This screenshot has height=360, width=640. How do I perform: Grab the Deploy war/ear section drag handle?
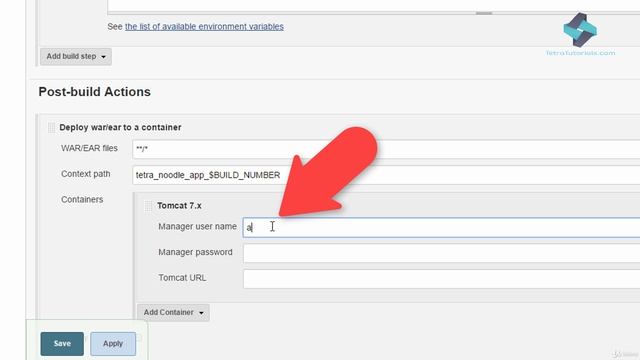pyautogui.click(x=51, y=127)
